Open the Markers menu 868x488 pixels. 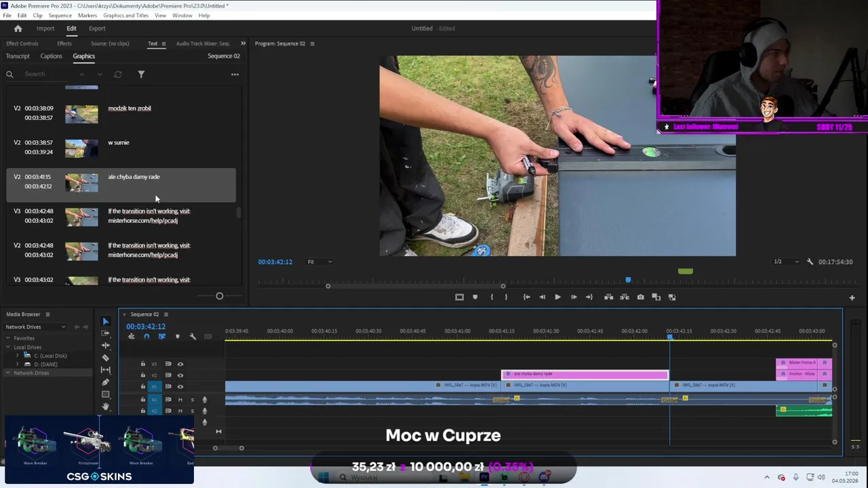pos(87,15)
